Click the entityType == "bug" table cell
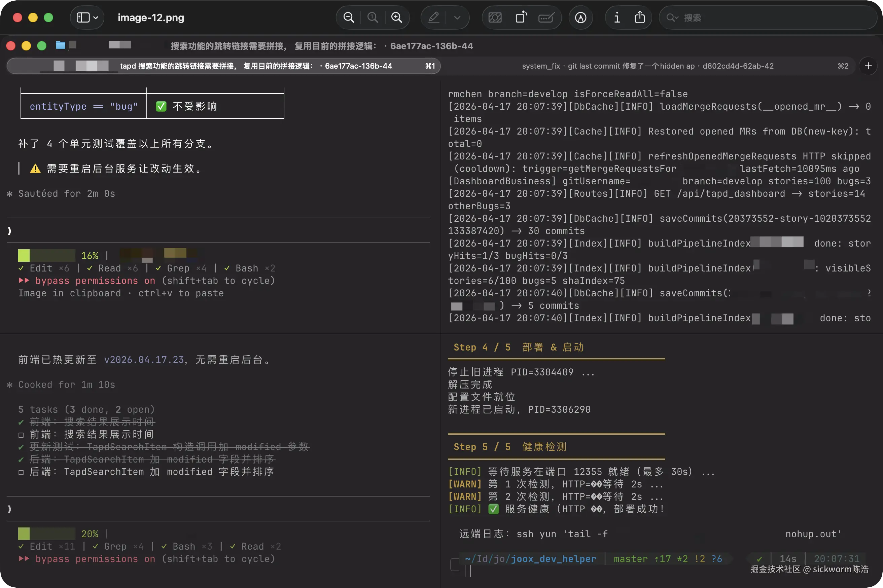Viewport: 883px width, 588px height. pos(84,106)
